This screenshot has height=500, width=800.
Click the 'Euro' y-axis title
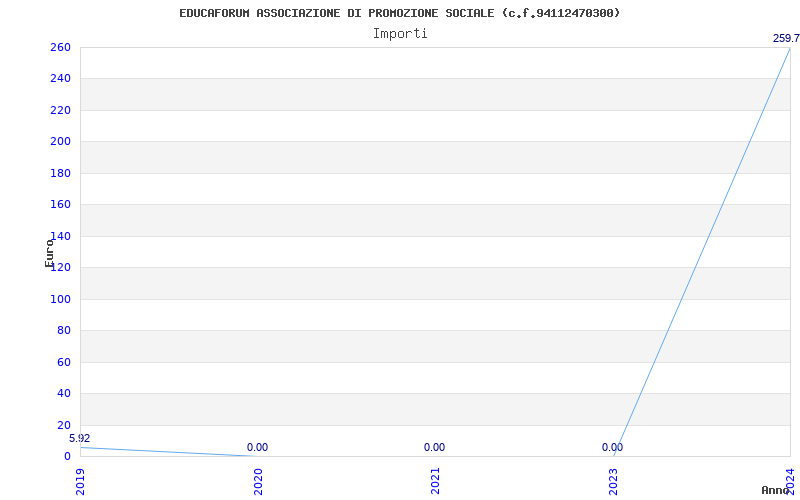(x=49, y=253)
